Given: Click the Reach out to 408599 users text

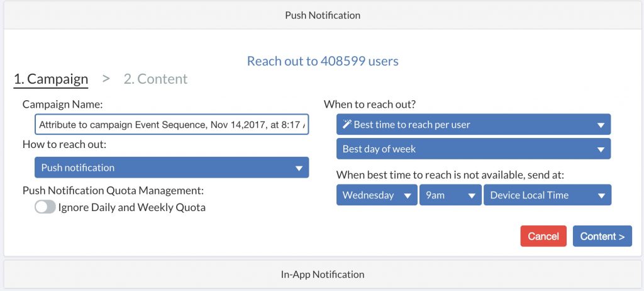Looking at the screenshot, I should 322,61.
